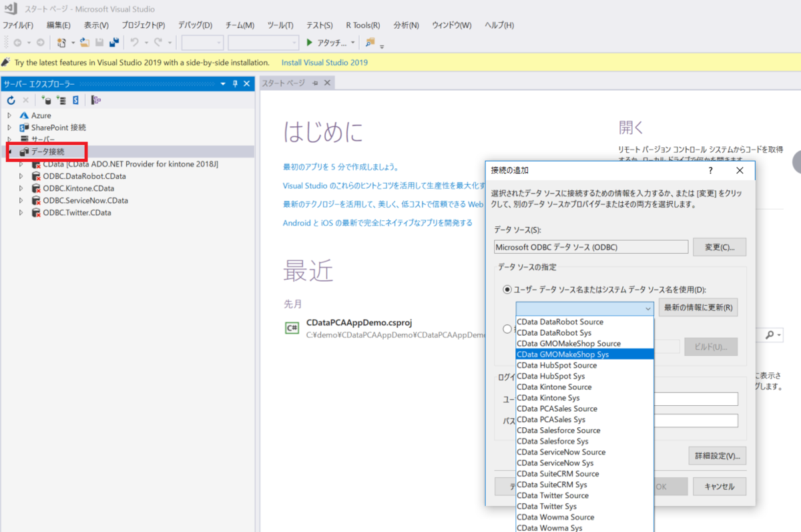
Task: Open the data source name dropdown
Action: click(x=646, y=308)
